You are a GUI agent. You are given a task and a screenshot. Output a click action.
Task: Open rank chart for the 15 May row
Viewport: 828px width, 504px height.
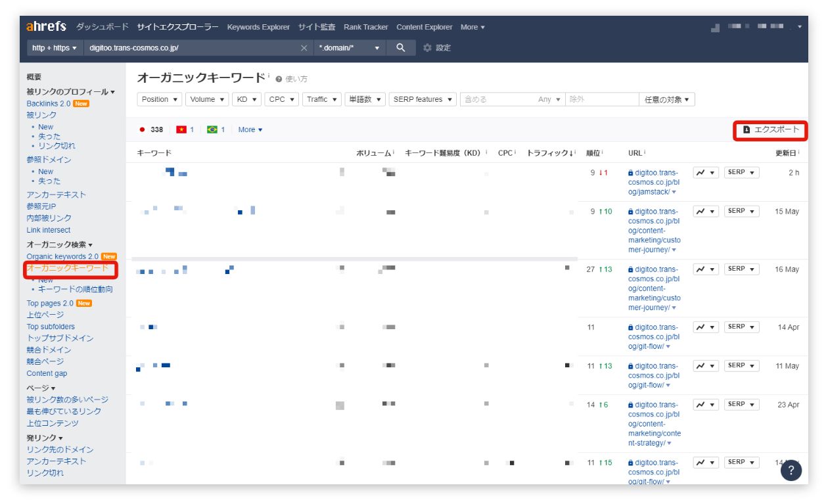pos(706,212)
